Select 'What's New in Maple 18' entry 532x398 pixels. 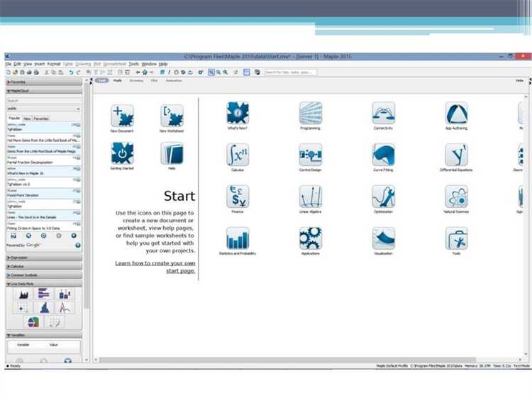[44, 172]
